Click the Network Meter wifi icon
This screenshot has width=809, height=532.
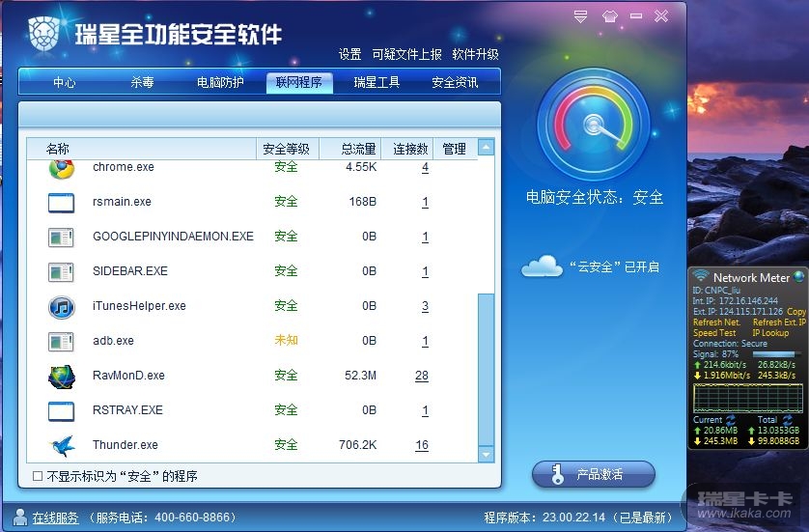pos(701,274)
